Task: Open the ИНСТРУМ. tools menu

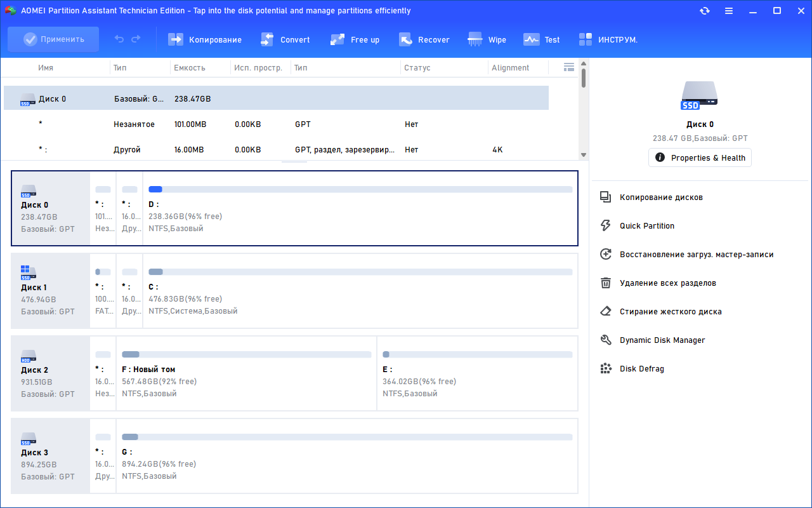Action: point(608,39)
